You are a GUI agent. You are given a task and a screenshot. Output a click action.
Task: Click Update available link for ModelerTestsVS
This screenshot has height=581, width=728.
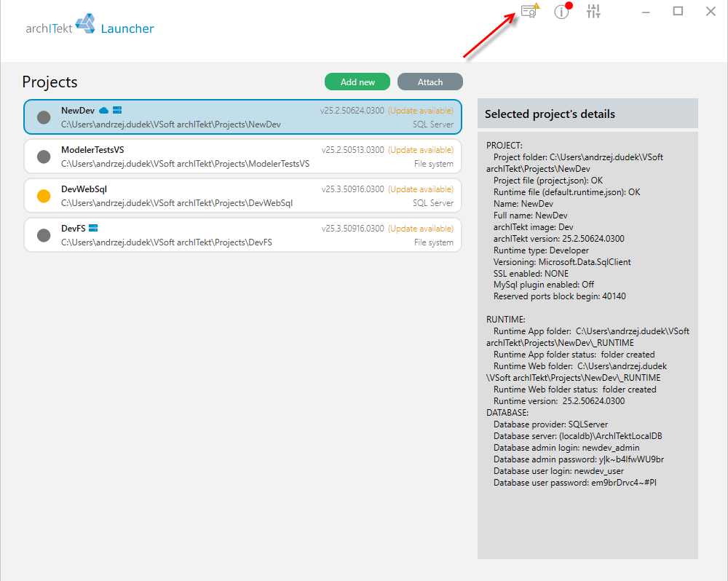[421, 150]
